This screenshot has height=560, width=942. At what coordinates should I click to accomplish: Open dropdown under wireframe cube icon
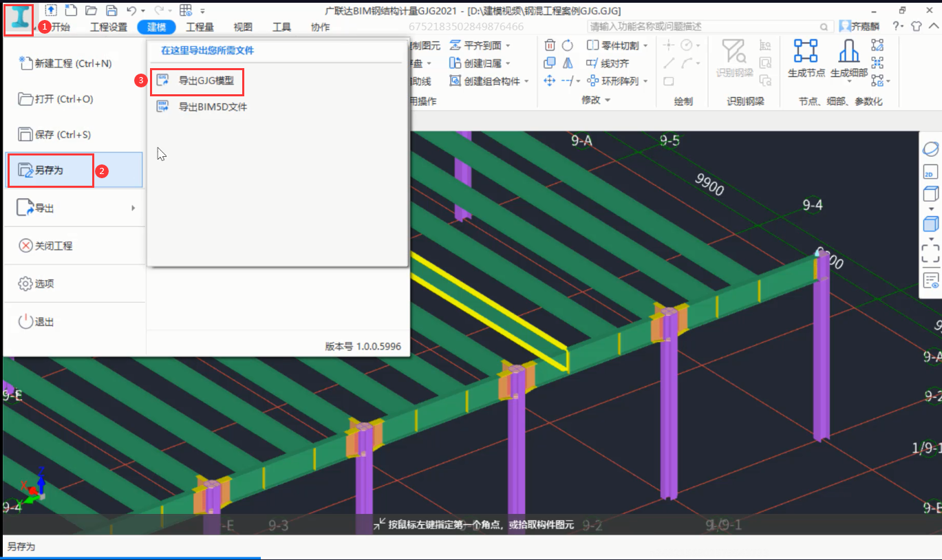point(930,208)
